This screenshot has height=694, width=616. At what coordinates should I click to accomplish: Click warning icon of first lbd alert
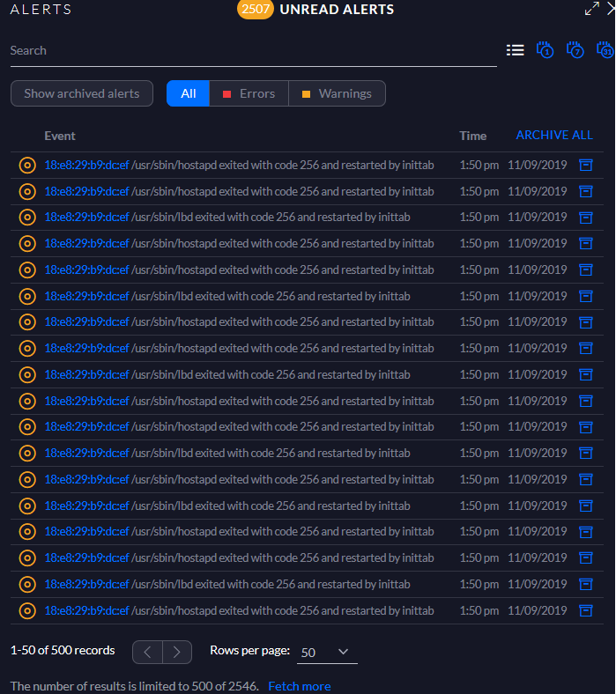[x=27, y=218]
